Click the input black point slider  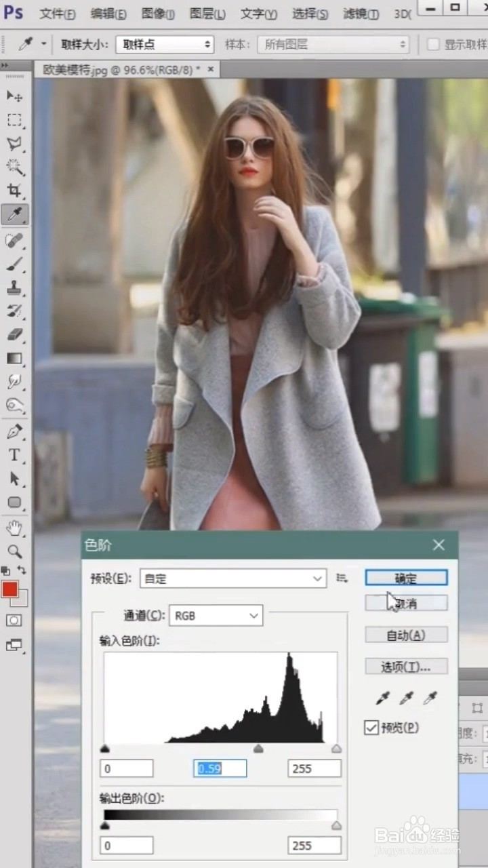point(104,749)
